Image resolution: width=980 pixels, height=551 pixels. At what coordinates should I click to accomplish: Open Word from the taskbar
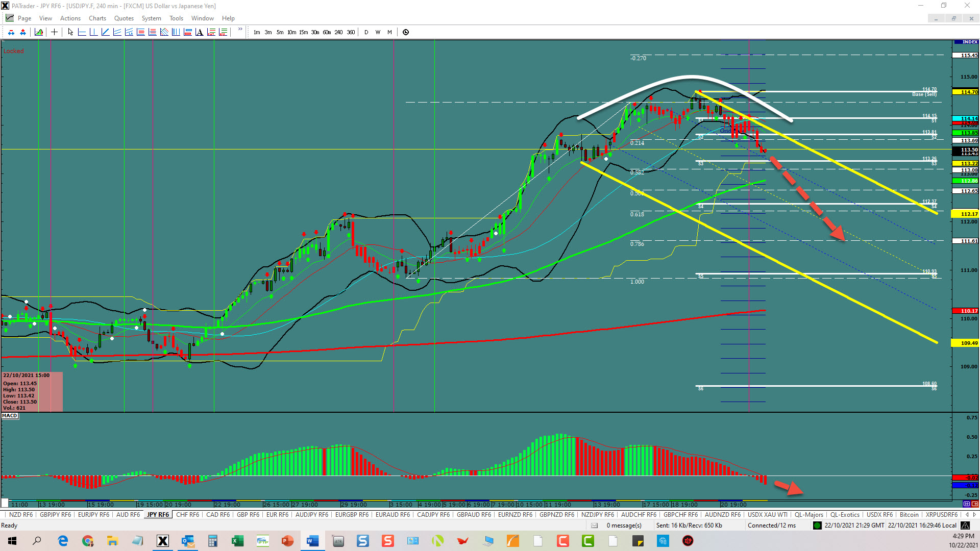[312, 541]
